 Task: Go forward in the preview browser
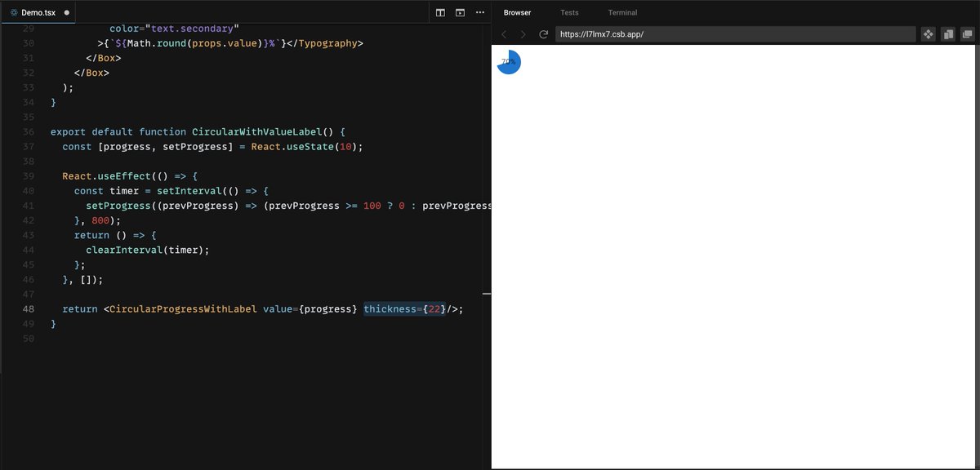523,34
